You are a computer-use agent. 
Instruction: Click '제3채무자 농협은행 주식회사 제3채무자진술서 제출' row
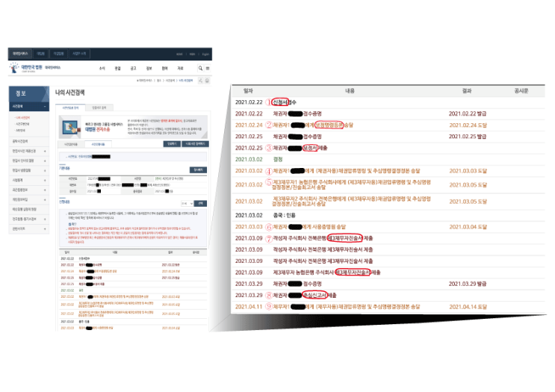pyautogui.click(x=388, y=273)
